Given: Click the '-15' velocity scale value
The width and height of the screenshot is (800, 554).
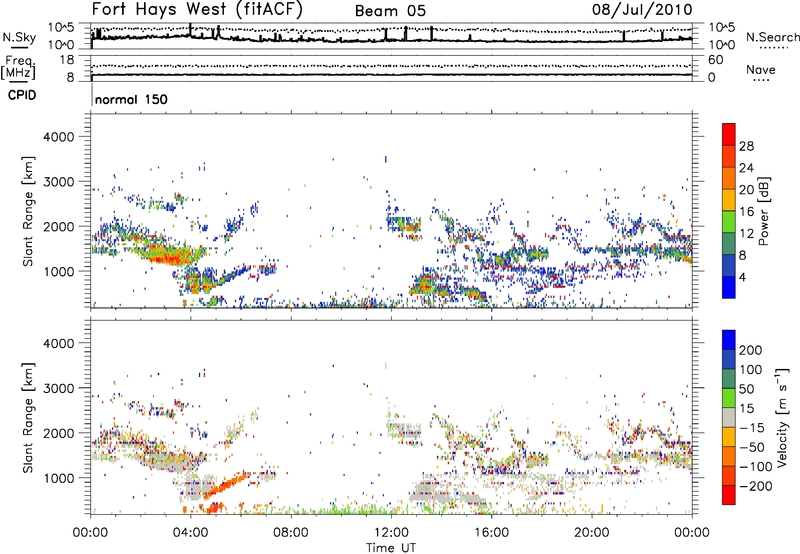Looking at the screenshot, I should pos(751,427).
